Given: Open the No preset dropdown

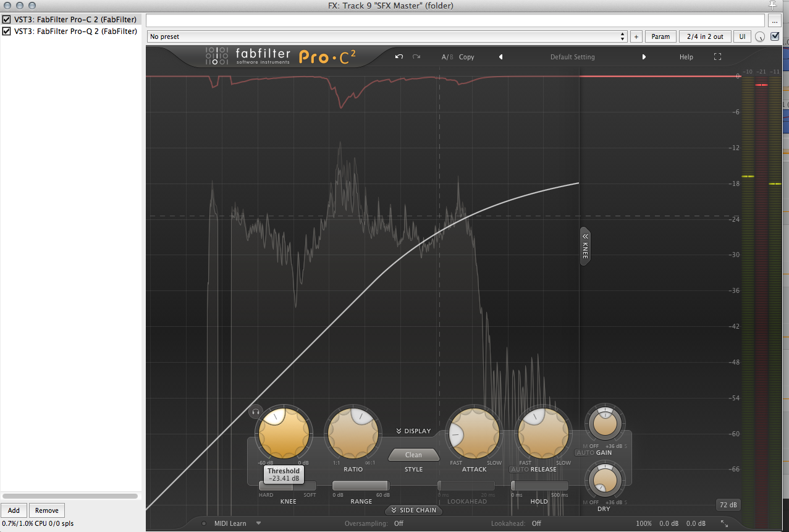Looking at the screenshot, I should (387, 36).
